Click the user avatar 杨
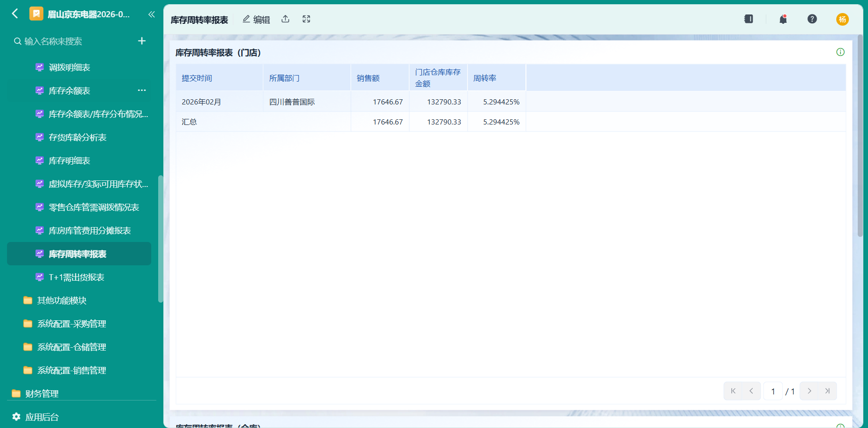 (x=842, y=19)
